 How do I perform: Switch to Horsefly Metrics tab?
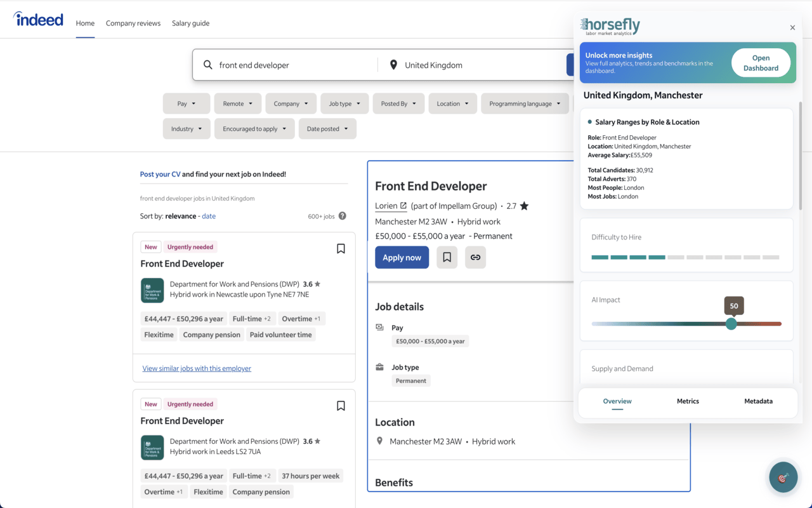pos(688,401)
